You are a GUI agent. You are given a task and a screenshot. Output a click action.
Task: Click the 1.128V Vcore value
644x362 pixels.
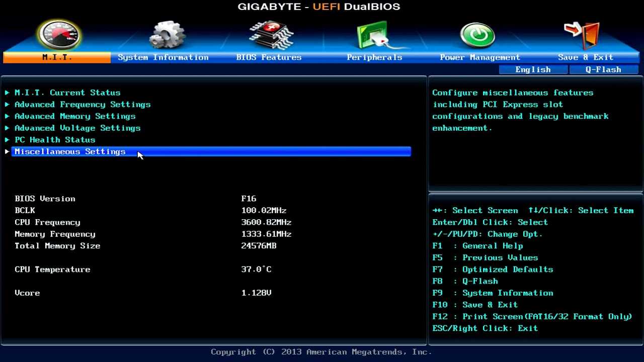point(256,293)
